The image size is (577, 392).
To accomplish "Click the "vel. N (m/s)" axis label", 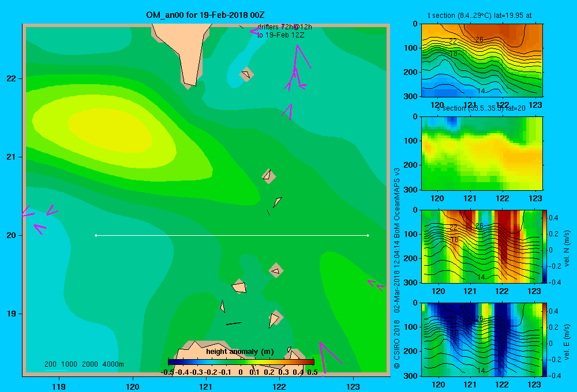I will [x=567, y=248].
